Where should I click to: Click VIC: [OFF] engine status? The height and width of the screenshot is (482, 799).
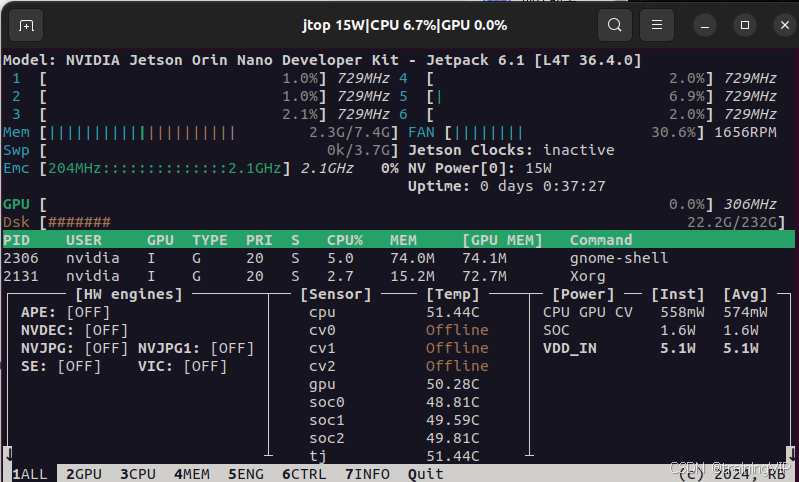[182, 366]
